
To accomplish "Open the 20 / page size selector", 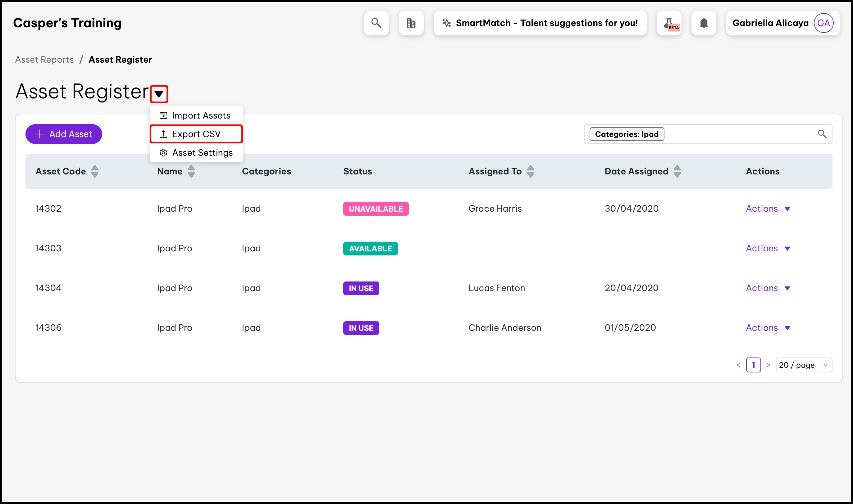I will pyautogui.click(x=803, y=365).
